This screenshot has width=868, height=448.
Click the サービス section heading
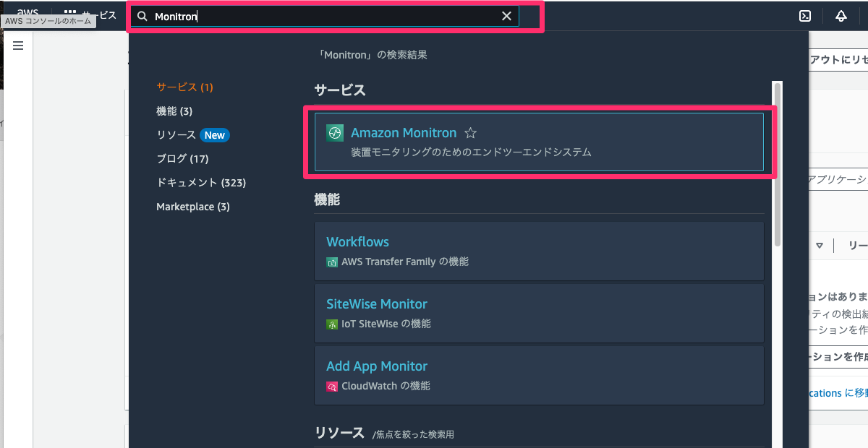tap(340, 90)
